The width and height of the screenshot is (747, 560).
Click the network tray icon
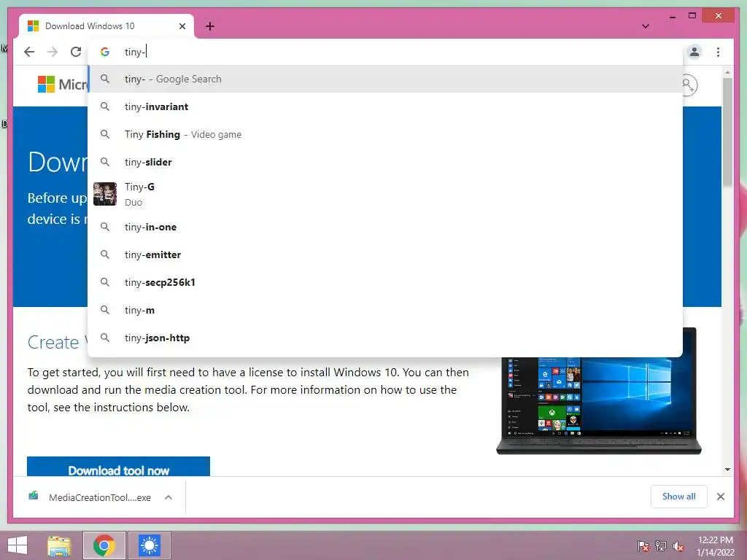(x=661, y=546)
